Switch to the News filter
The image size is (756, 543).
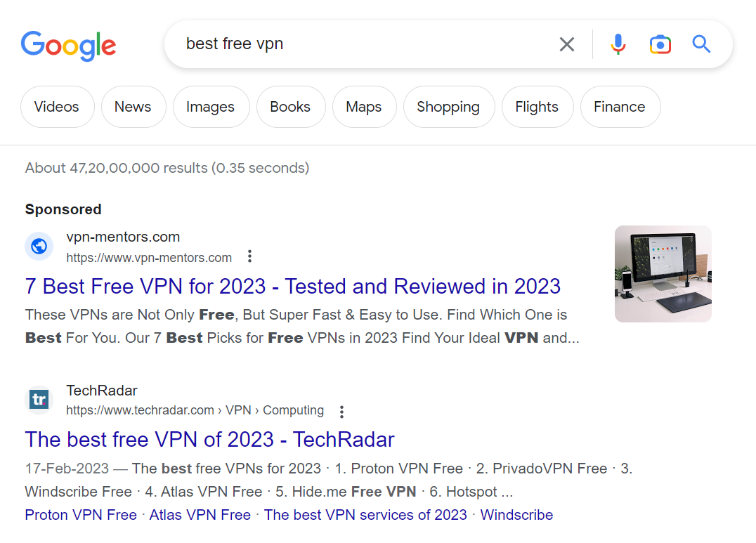[133, 107]
